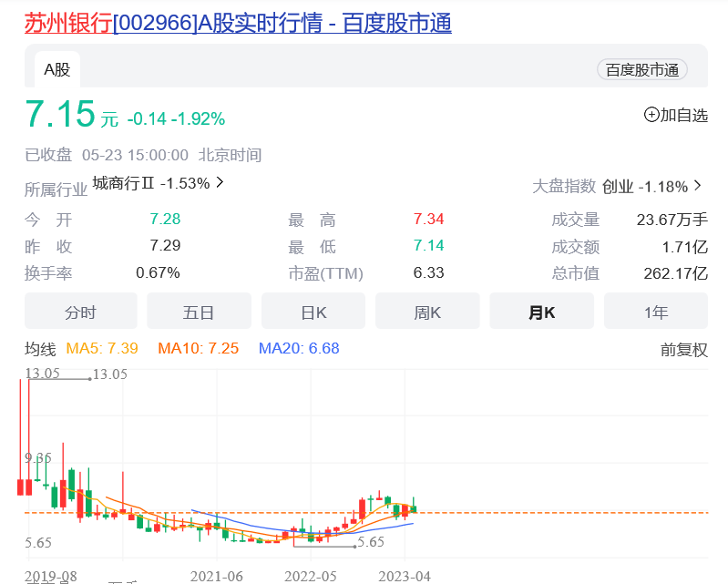
Task: Click the current price 7.15
Action: (x=60, y=114)
